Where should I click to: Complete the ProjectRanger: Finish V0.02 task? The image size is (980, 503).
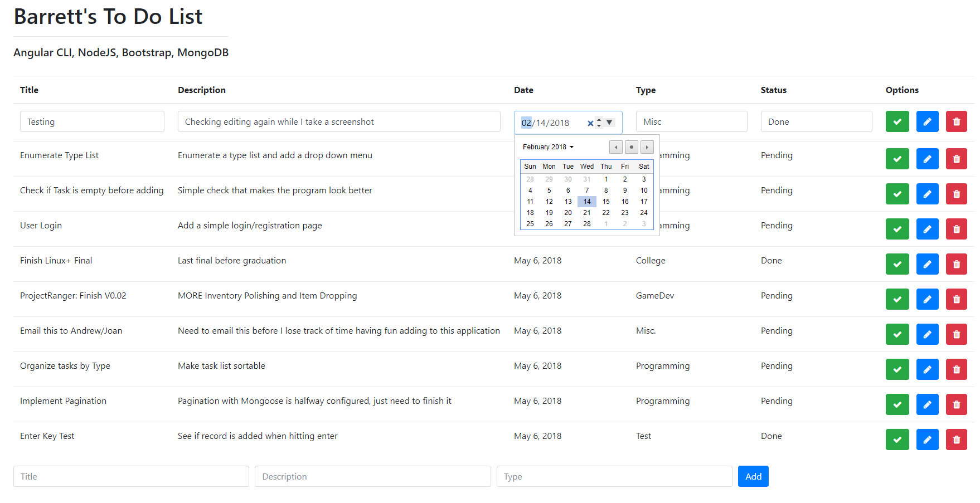point(897,299)
